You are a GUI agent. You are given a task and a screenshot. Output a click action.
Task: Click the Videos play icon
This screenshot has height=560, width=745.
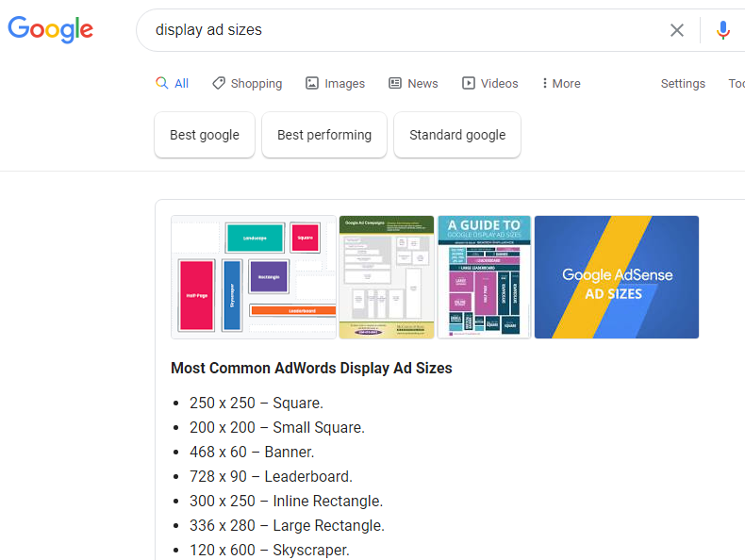coord(469,83)
